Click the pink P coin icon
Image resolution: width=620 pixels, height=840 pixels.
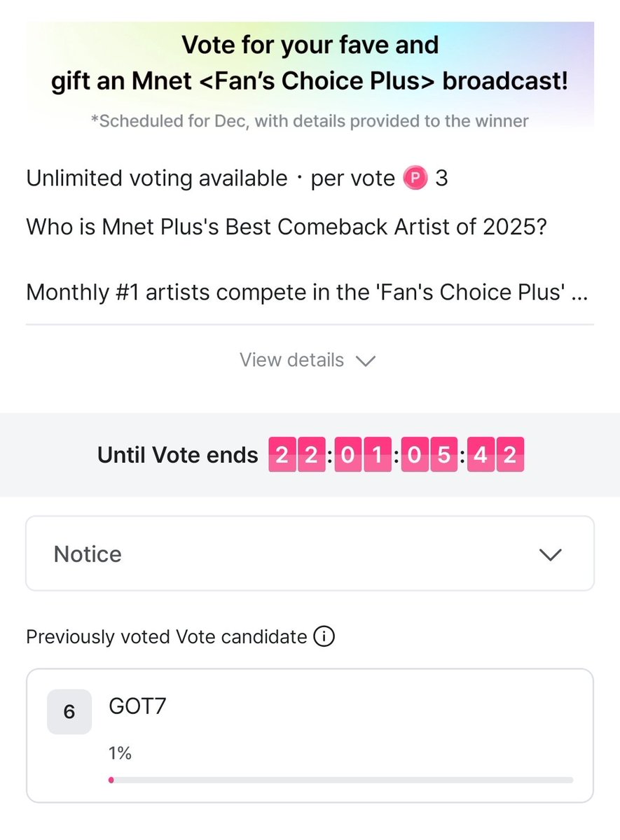[x=415, y=178]
